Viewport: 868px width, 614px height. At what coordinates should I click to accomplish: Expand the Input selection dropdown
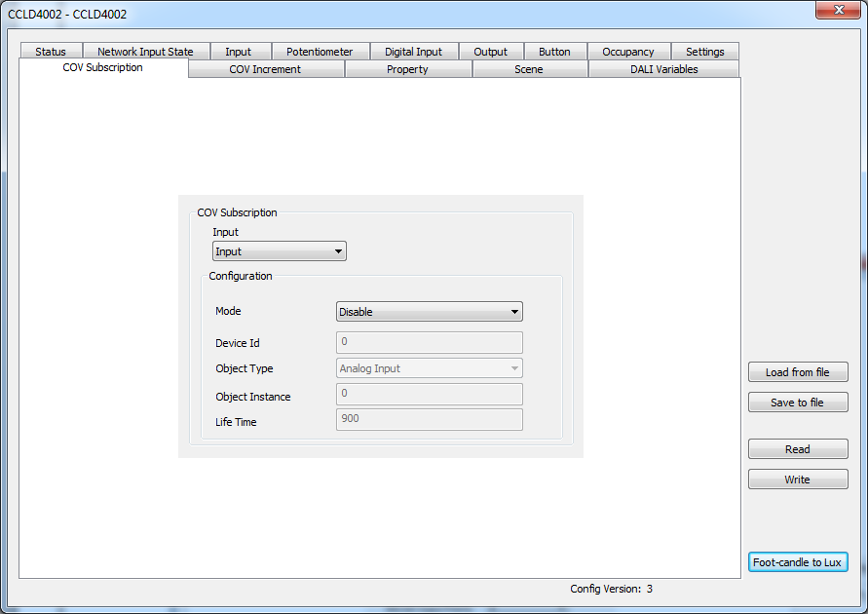(x=280, y=251)
